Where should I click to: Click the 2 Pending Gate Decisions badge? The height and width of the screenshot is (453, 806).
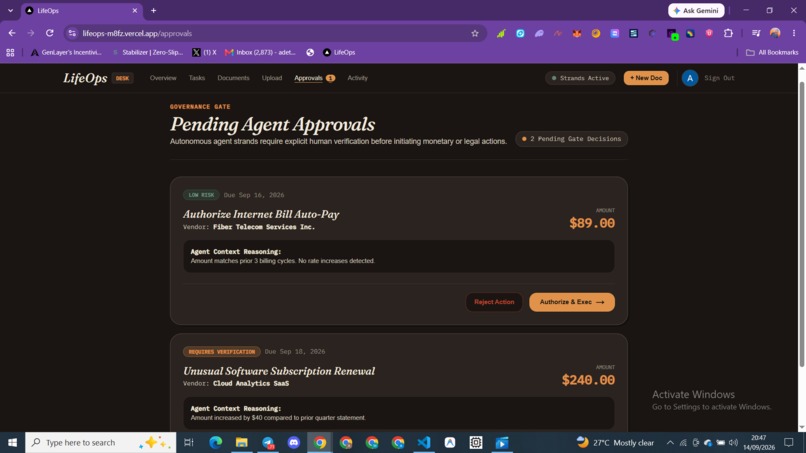click(x=571, y=139)
